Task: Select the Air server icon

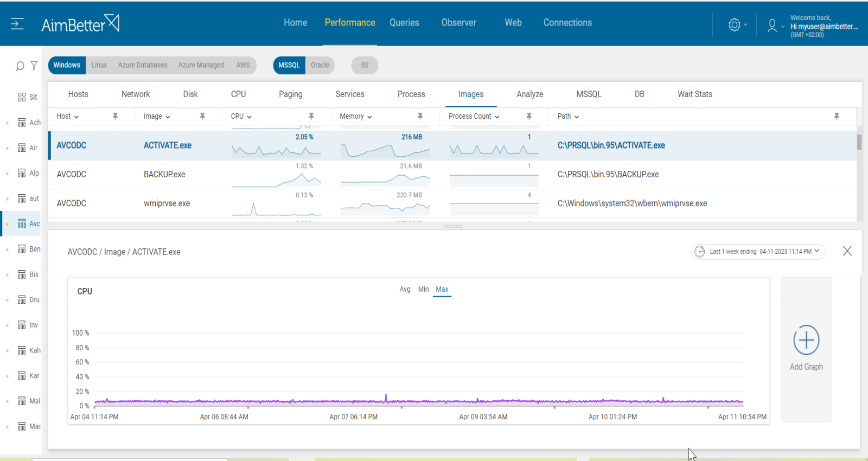Action: pyautogui.click(x=22, y=148)
